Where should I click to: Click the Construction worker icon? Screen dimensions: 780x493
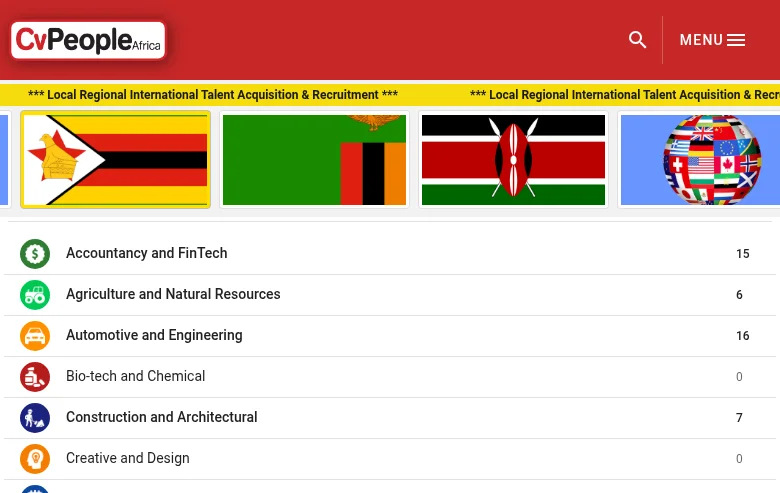[x=35, y=418]
